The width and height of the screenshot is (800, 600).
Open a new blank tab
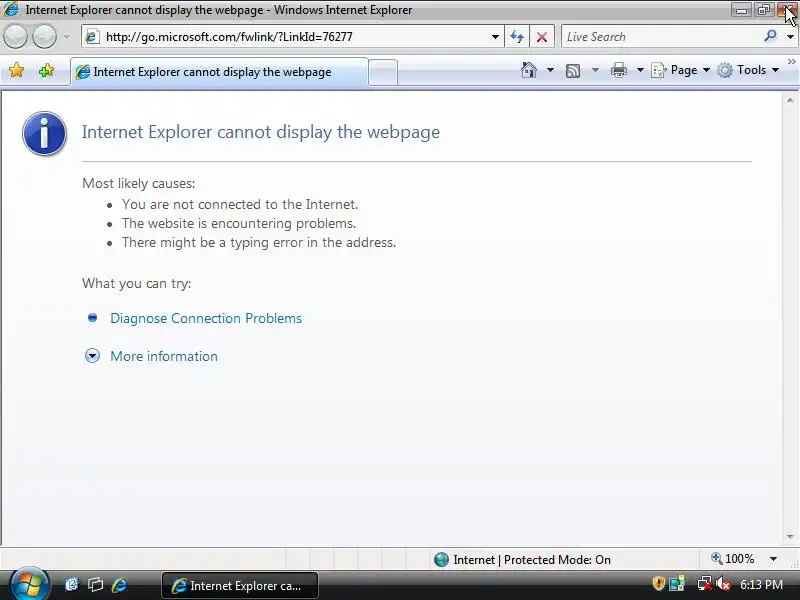[383, 72]
